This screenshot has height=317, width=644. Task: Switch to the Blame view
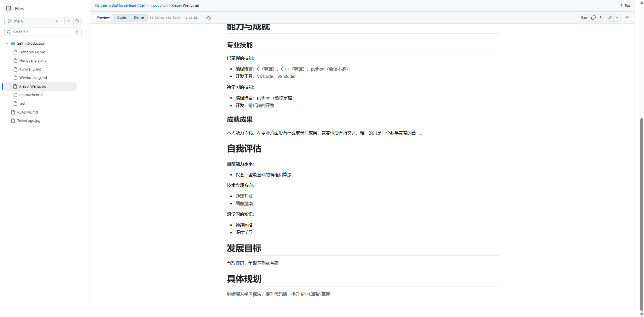tap(138, 17)
